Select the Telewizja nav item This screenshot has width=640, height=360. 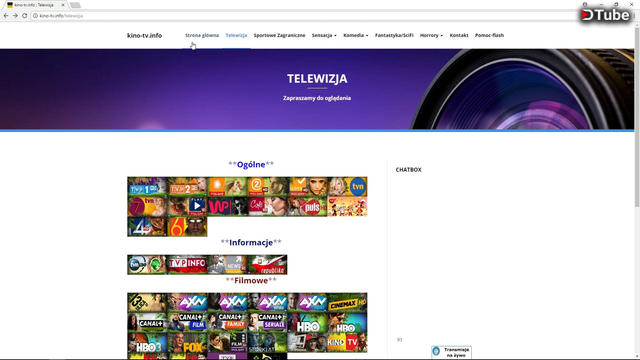[236, 36]
